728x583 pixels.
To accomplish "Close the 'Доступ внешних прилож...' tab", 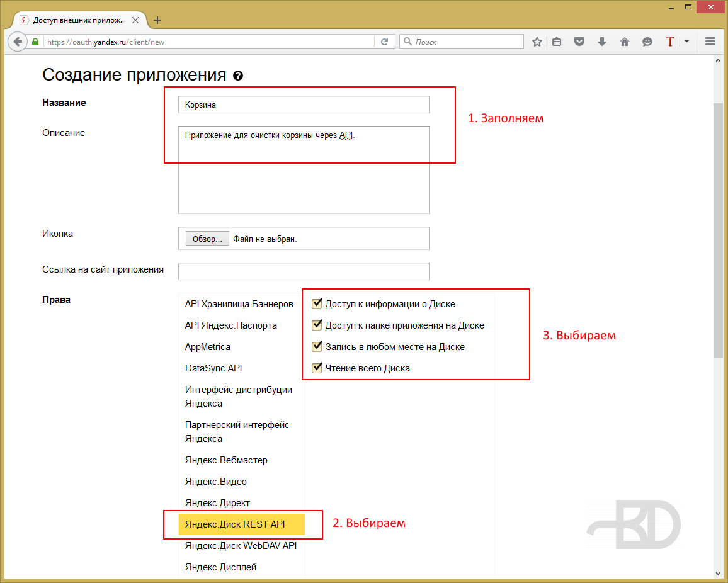I will click(x=135, y=20).
